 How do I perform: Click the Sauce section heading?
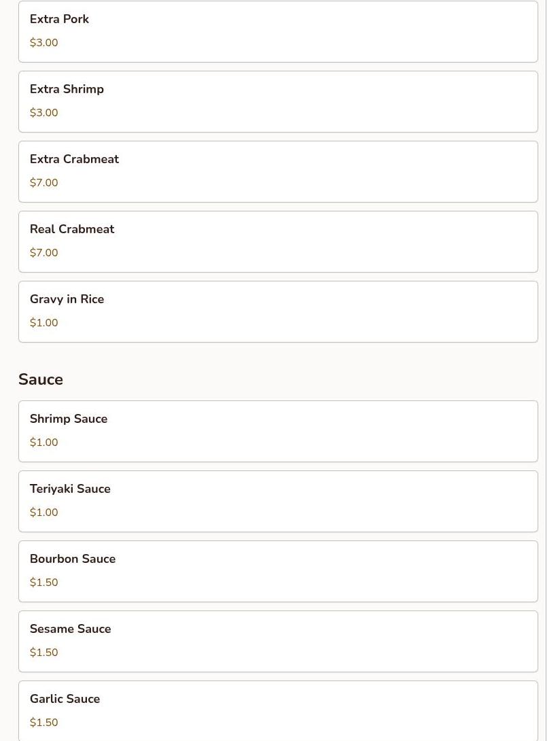click(x=41, y=379)
